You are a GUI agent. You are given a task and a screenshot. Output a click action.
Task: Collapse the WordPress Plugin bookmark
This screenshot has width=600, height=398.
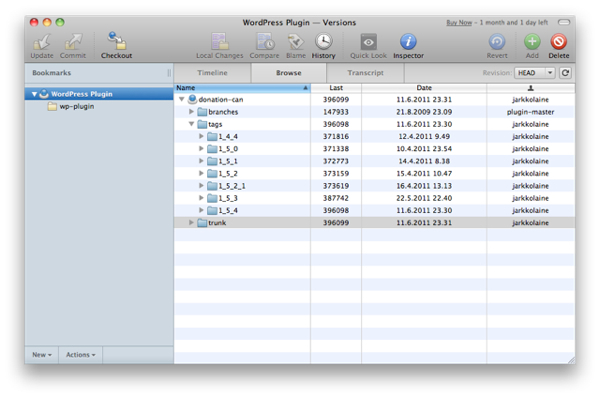(34, 94)
